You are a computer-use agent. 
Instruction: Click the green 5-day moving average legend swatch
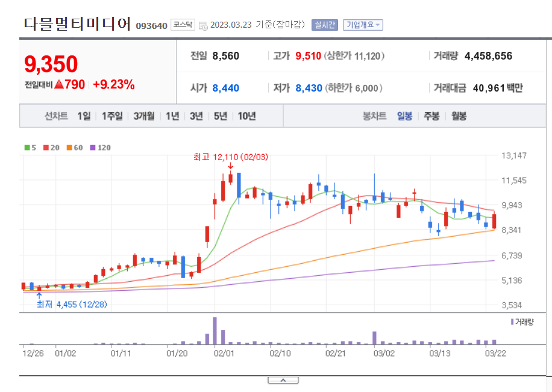pyautogui.click(x=27, y=148)
